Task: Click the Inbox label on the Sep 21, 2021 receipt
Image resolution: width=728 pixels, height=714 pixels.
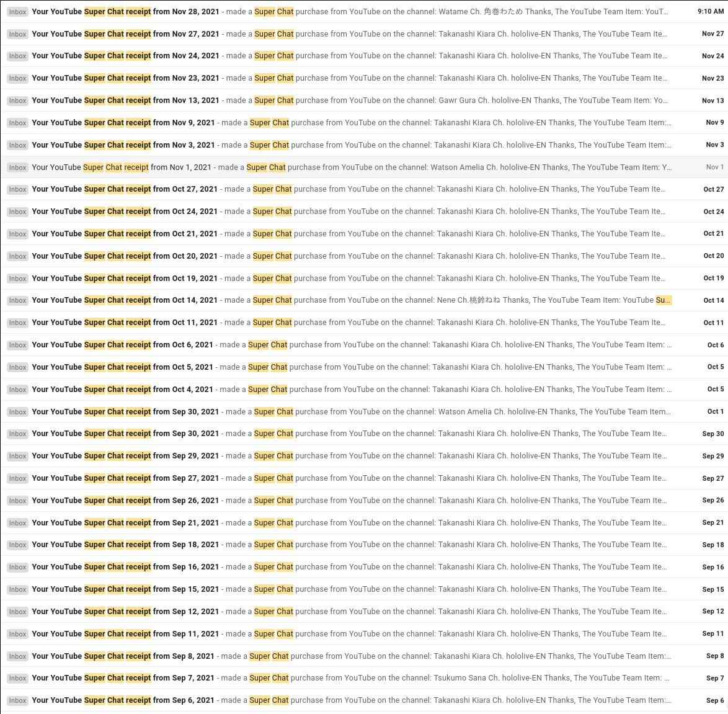Action: point(17,522)
